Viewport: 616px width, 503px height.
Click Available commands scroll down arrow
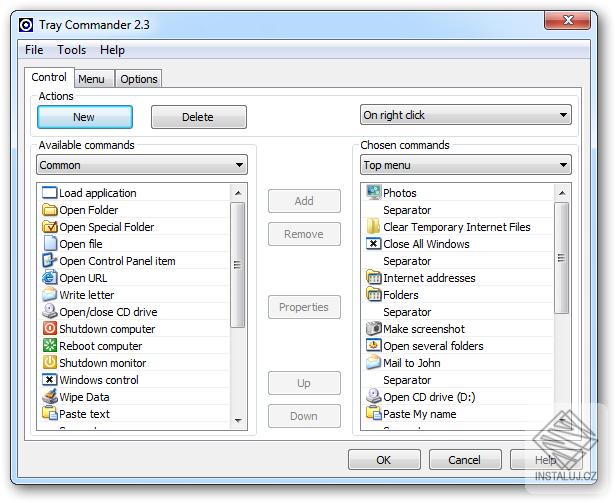pyautogui.click(x=238, y=420)
